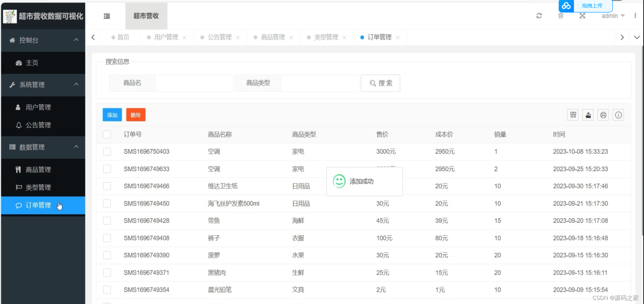Click the export icon in table toolbar
Image resolution: width=644 pixels, height=304 pixels.
point(588,115)
